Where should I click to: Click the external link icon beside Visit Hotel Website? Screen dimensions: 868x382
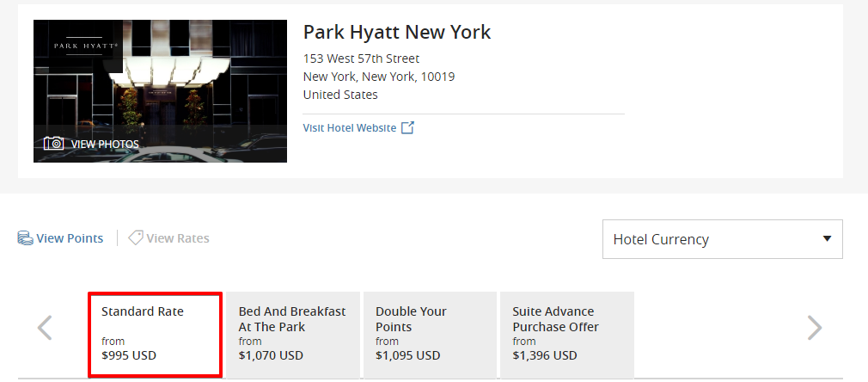(408, 128)
